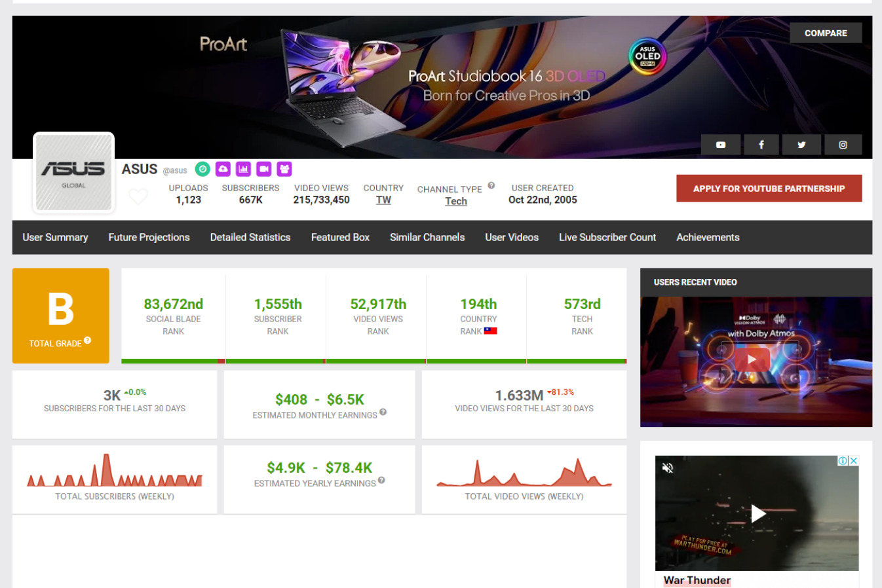
Task: Click the purple bar chart badge
Action: (244, 169)
